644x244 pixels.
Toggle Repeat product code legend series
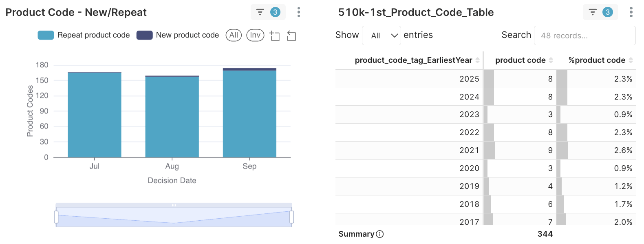tap(84, 35)
